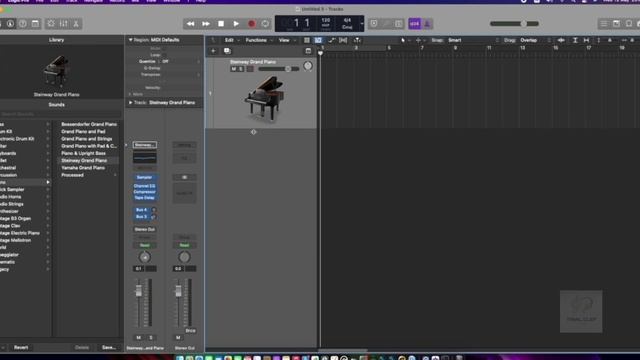This screenshot has height=360, width=640.
Task: Start playback with the Play button
Action: pos(236,24)
